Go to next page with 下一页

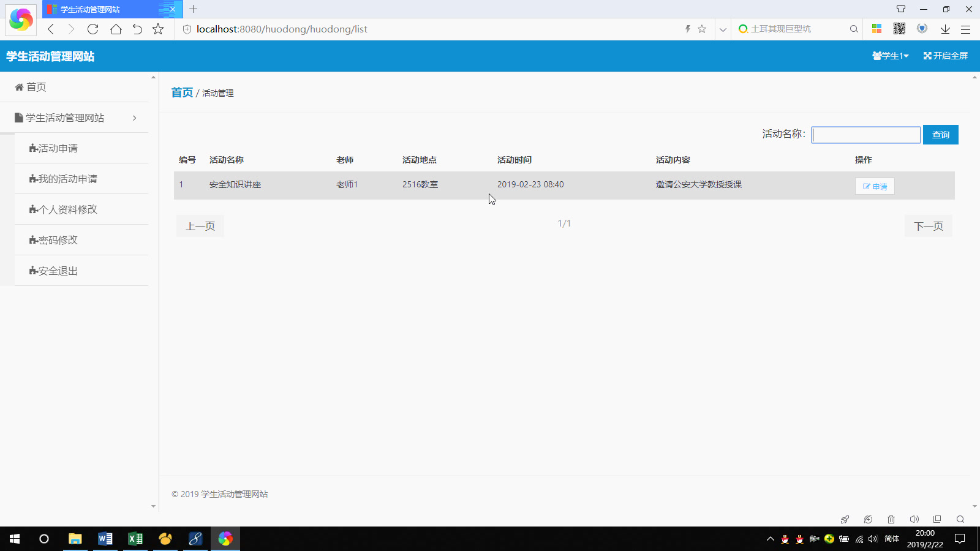[x=929, y=226]
